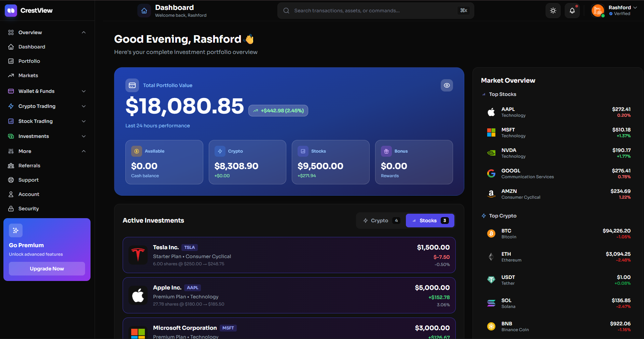Select the Stocks tab showing 3 items
The image size is (644, 339).
(429, 220)
